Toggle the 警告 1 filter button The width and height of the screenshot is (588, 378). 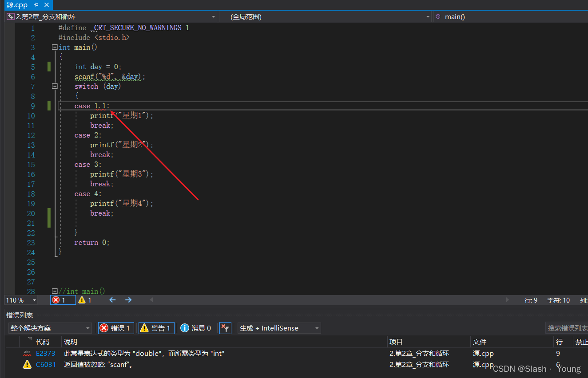pos(156,328)
